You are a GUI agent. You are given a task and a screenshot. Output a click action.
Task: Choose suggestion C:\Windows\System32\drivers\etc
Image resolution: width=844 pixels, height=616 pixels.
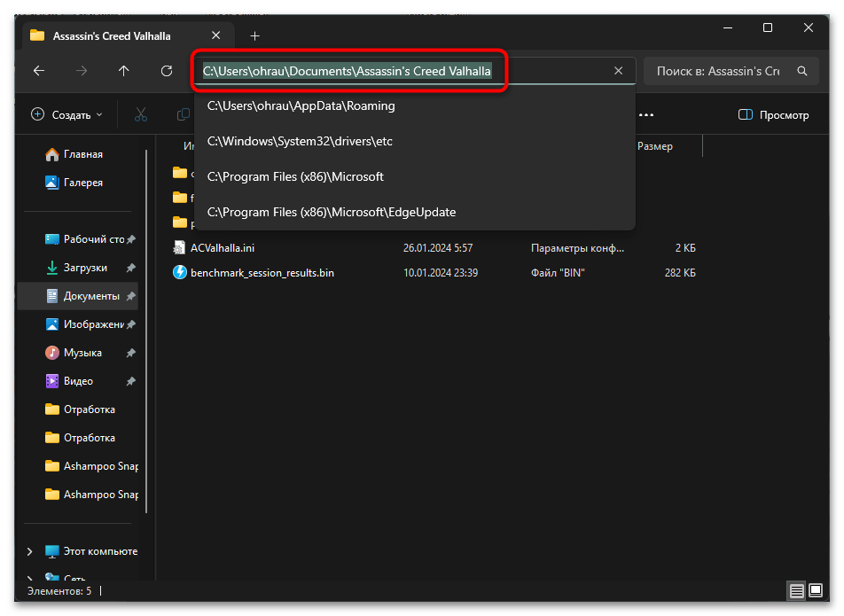coord(415,142)
